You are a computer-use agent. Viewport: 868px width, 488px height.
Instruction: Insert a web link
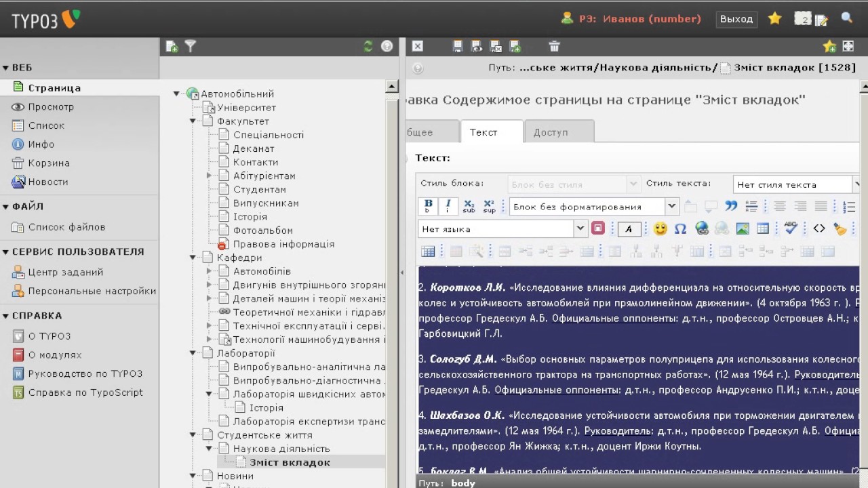click(x=702, y=228)
